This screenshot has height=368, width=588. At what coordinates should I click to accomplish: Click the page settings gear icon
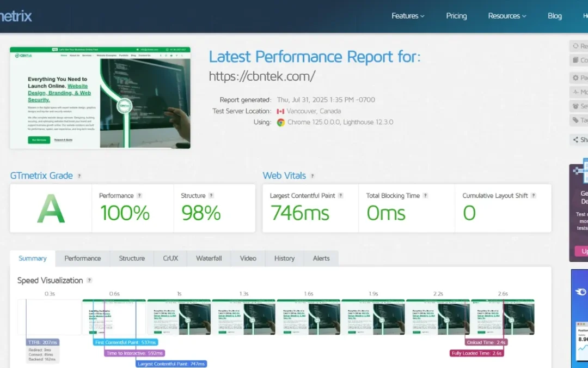(x=575, y=78)
